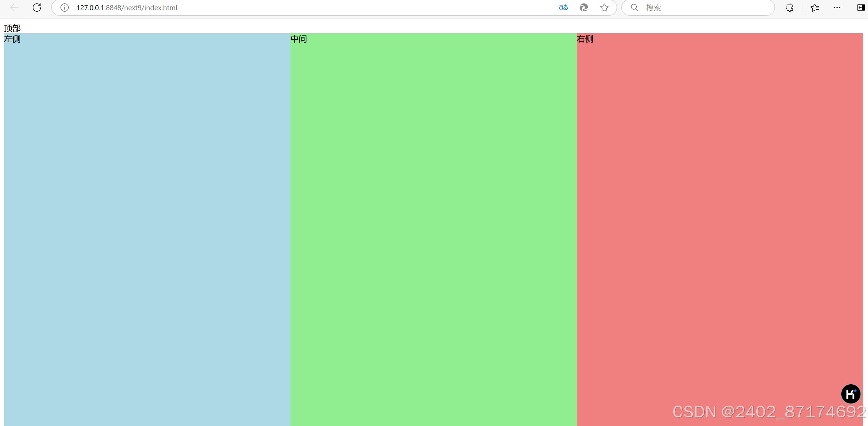This screenshot has width=868, height=426.
Task: Open the Settings and more menu
Action: click(x=837, y=8)
